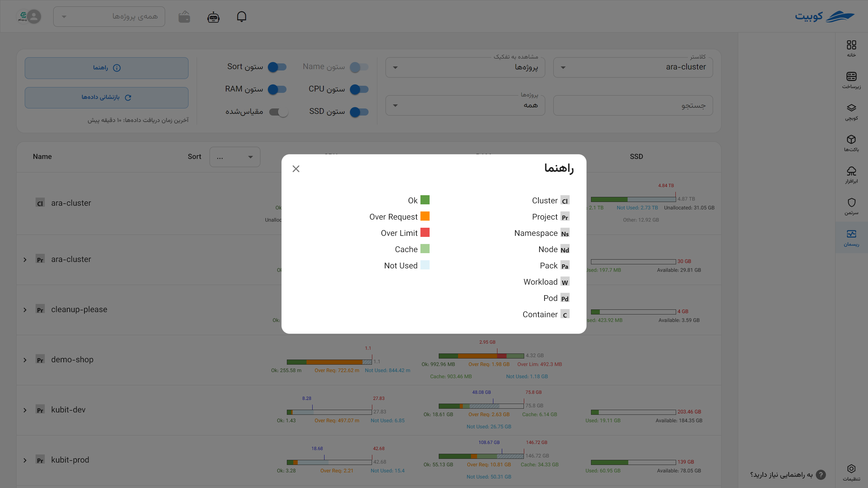
Task: Open کوبچی section in sidebar
Action: click(851, 112)
